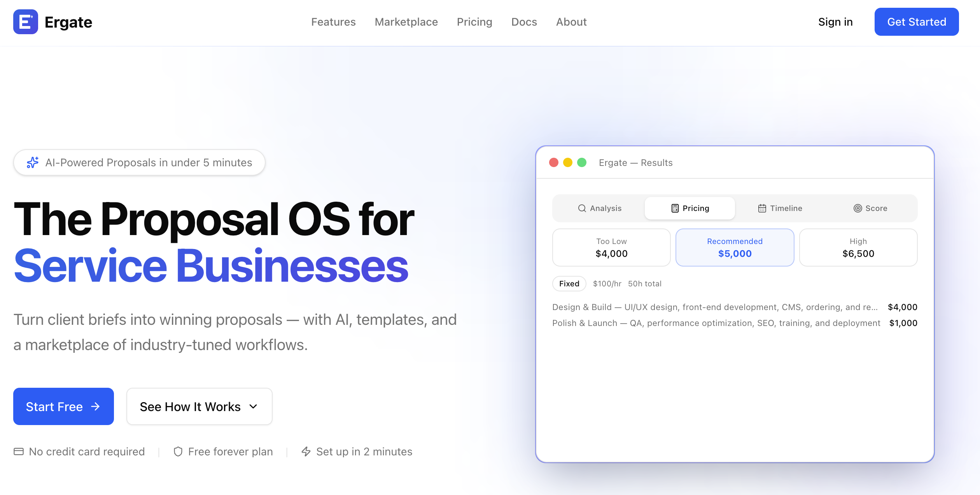The height and width of the screenshot is (495, 980).
Task: Open Marketplace in the navigation bar
Action: pyautogui.click(x=406, y=22)
